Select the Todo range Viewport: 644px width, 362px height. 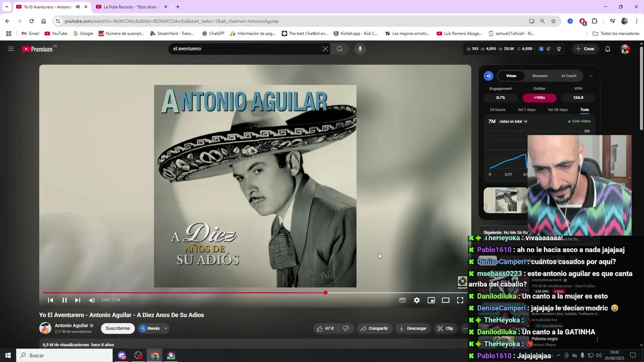click(x=584, y=110)
